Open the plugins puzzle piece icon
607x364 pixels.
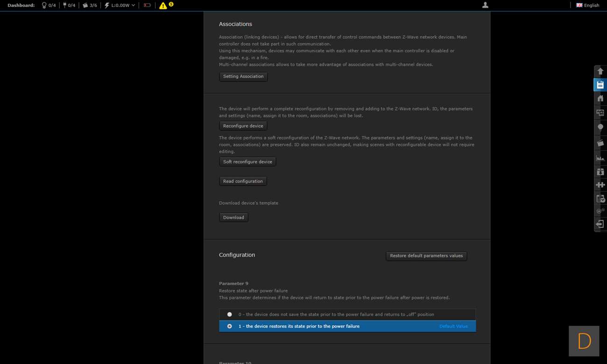point(600,185)
